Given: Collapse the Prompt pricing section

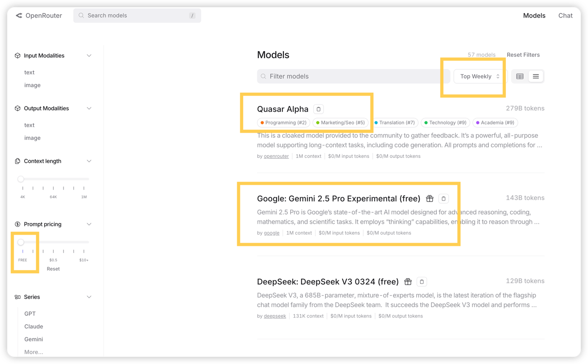Looking at the screenshot, I should pos(89,224).
